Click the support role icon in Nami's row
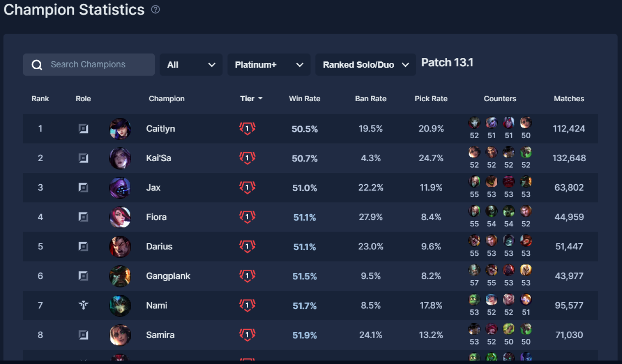 83,305
